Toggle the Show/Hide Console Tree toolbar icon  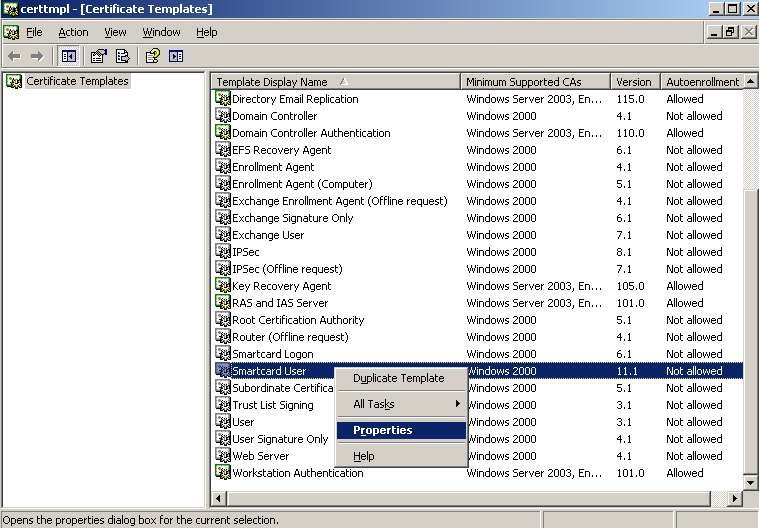click(69, 57)
